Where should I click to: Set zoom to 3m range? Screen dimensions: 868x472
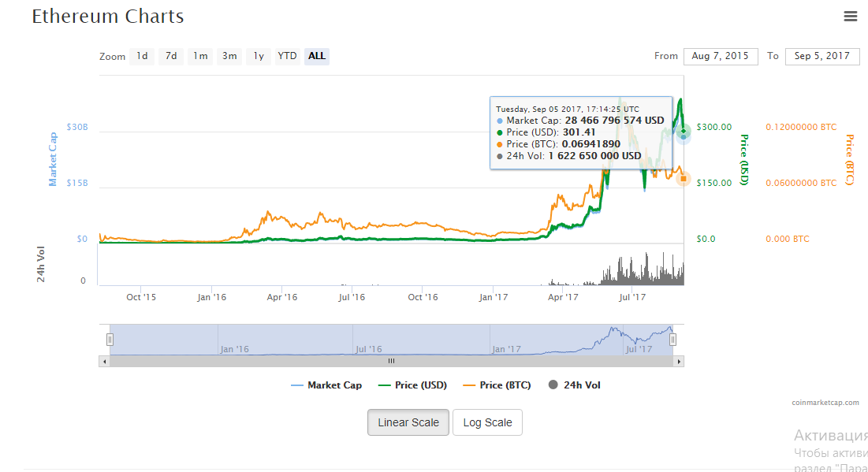click(229, 56)
